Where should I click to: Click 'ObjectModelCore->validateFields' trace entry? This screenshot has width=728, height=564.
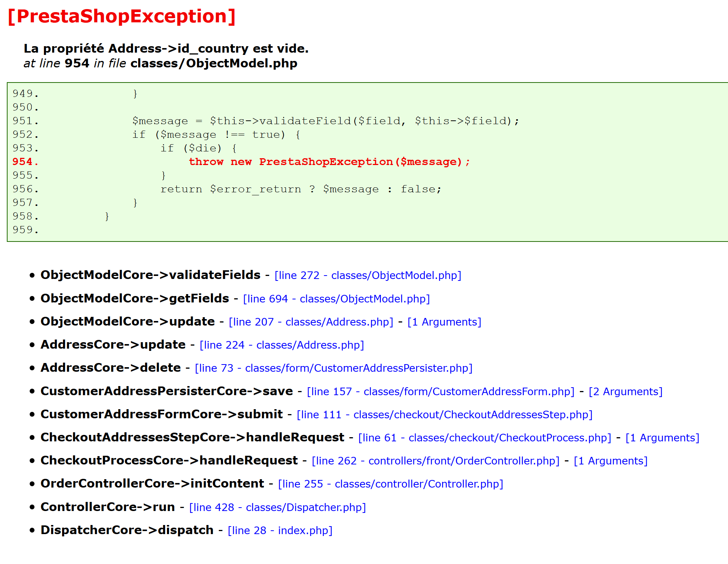[x=151, y=275]
